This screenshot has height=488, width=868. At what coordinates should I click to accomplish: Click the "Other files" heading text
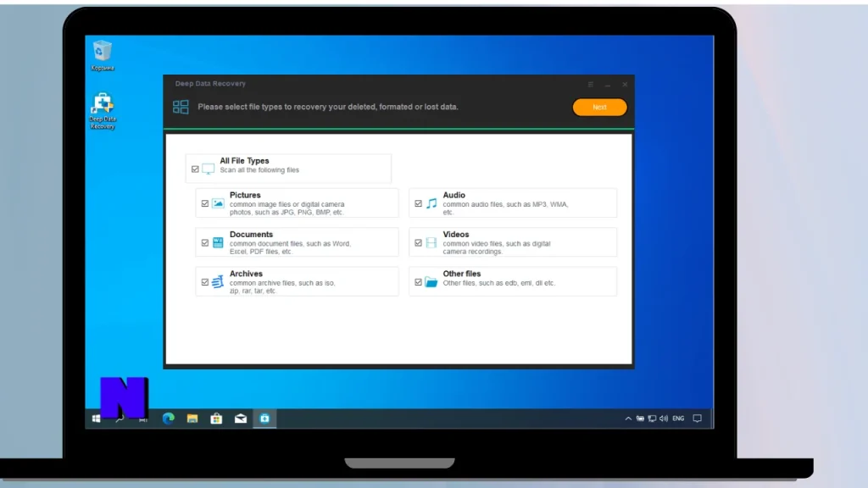click(x=462, y=274)
